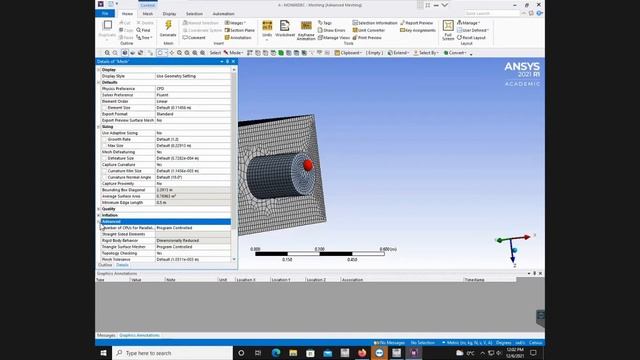The height and width of the screenshot is (360, 640).
Task: Open Selection Information
Action: 375,23
